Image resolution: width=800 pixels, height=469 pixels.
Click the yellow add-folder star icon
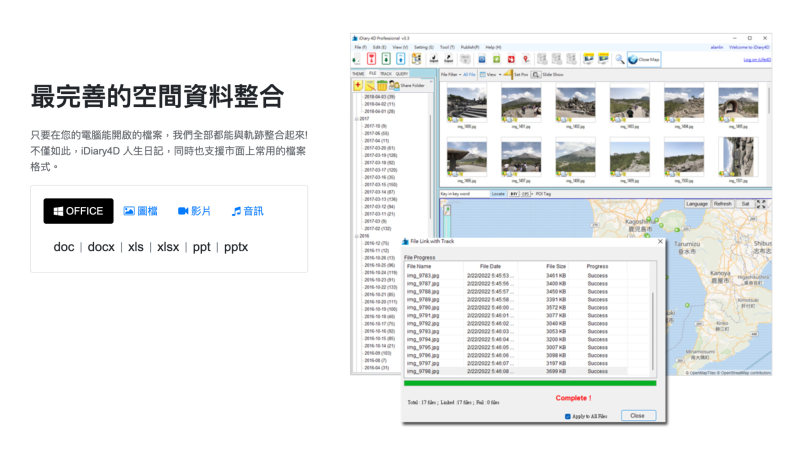(x=358, y=85)
